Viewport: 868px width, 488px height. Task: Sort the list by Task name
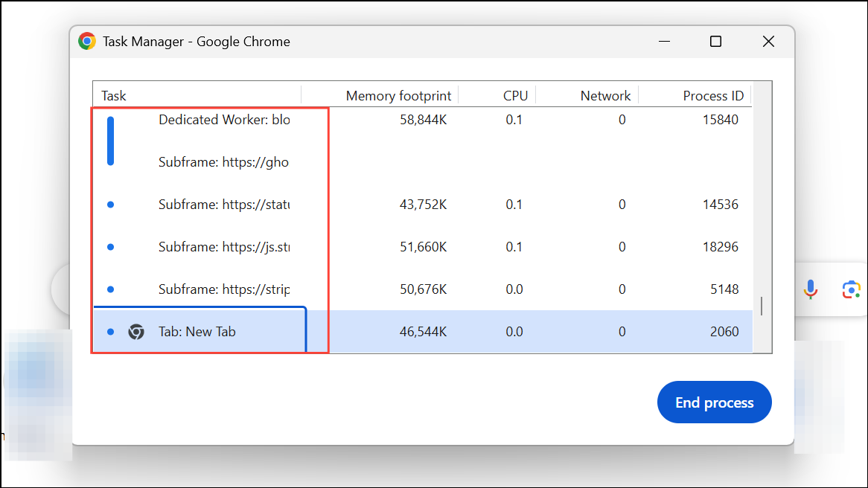click(113, 95)
